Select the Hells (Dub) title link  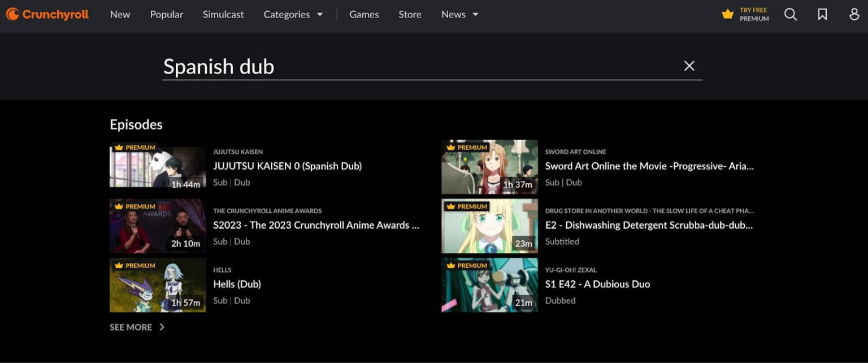pyautogui.click(x=237, y=284)
